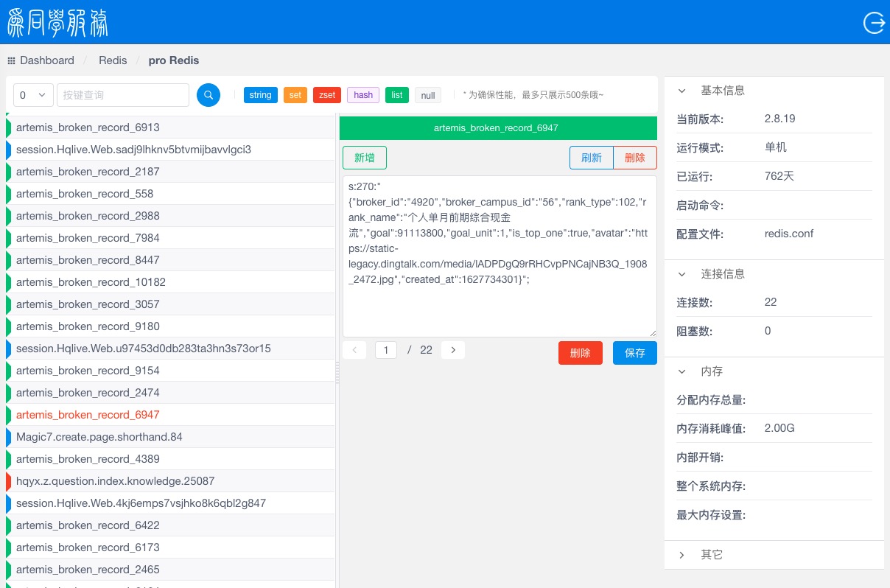890x588 pixels.
Task: Open the Redis breadcrumb menu item
Action: click(x=113, y=60)
